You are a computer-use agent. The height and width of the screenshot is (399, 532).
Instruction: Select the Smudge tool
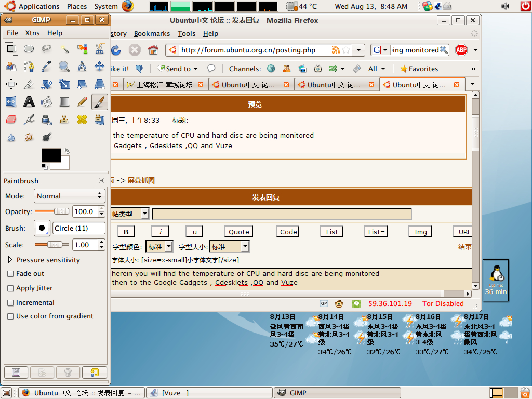[29, 137]
